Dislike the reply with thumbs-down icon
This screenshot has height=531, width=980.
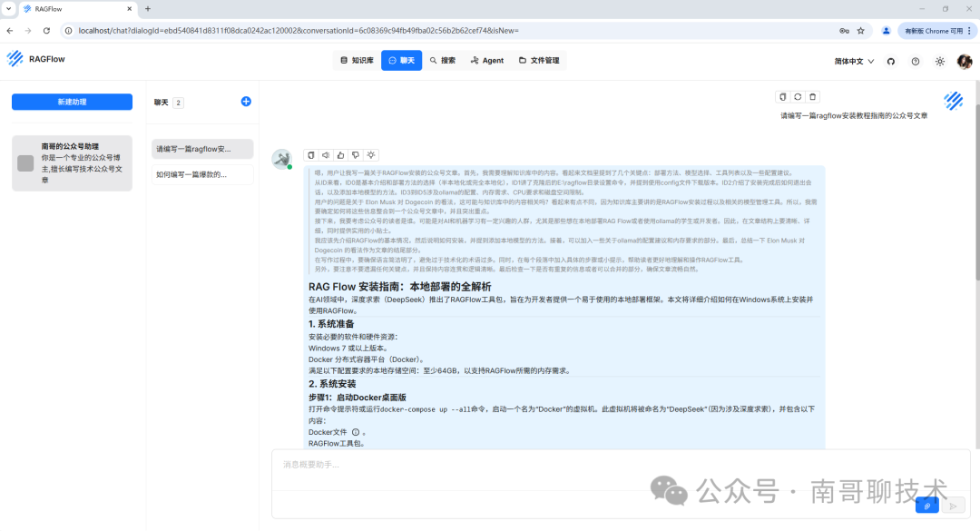tap(356, 155)
